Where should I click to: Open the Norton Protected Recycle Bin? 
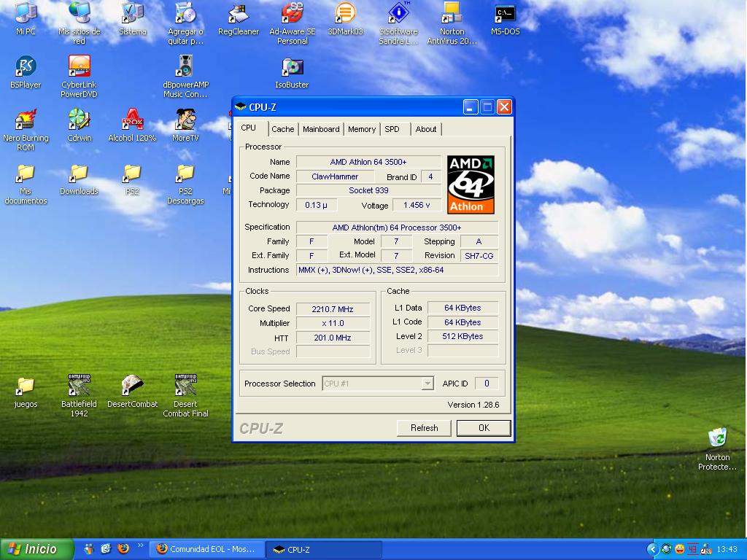[717, 438]
